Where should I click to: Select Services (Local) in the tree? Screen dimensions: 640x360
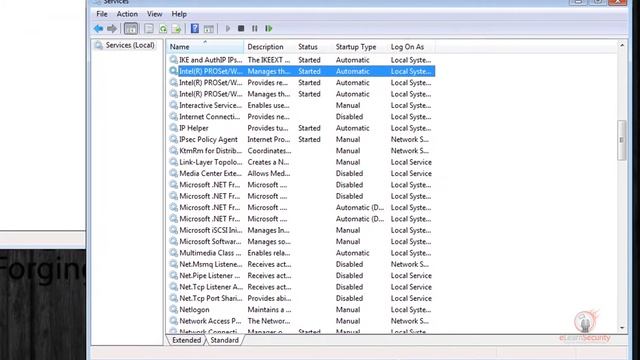click(x=130, y=45)
